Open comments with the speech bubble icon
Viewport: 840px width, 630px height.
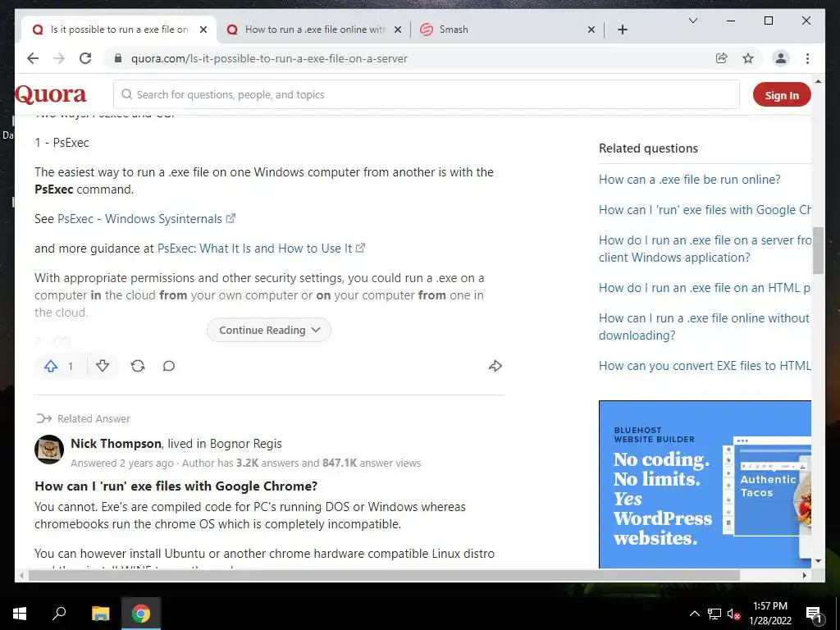(169, 367)
